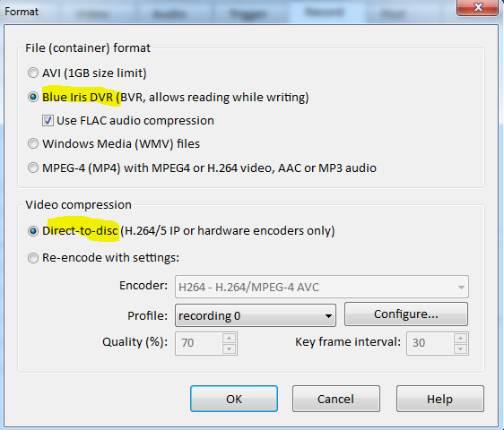This screenshot has width=504, height=430.
Task: Increase Quality with up arrow
Action: pos(230,338)
